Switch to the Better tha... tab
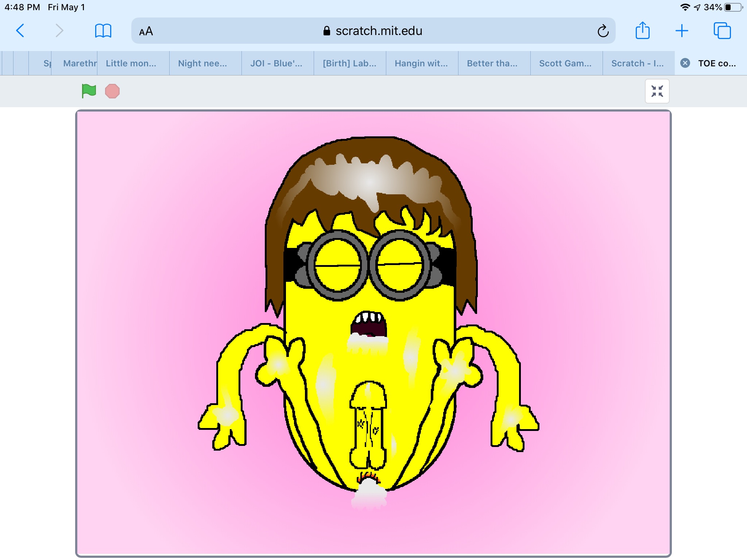Screen dimensions: 747x560 pos(492,63)
